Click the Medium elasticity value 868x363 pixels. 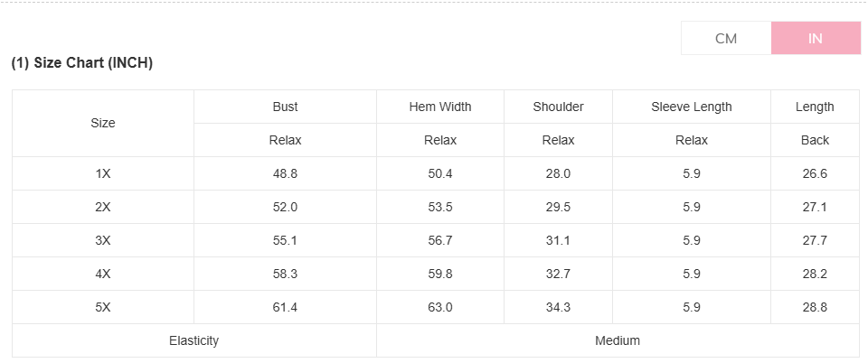[618, 340]
